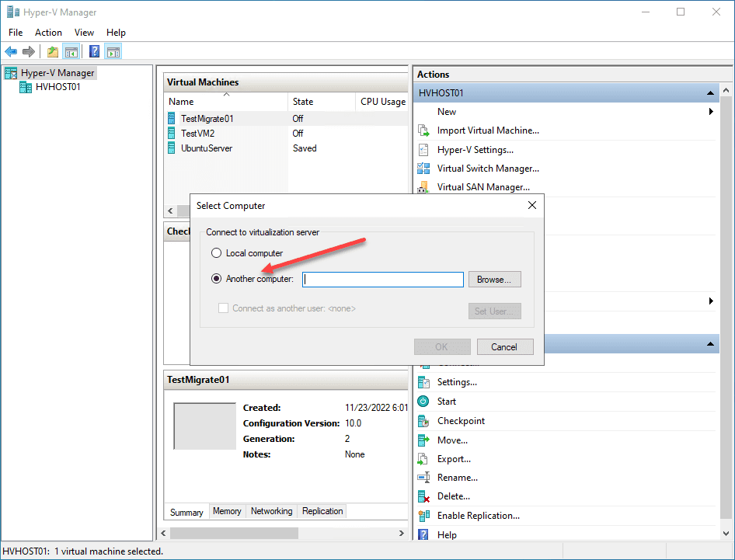Click the Back arrow toolbar icon

coord(11,51)
